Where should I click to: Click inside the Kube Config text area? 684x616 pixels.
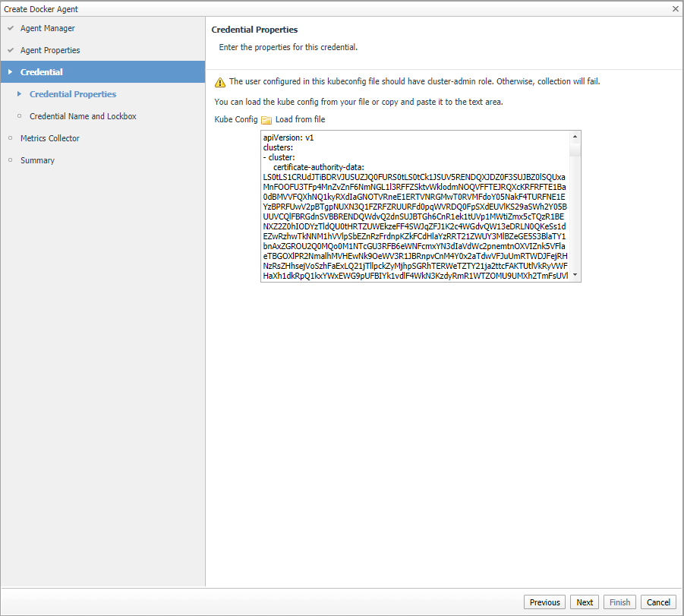click(x=414, y=206)
